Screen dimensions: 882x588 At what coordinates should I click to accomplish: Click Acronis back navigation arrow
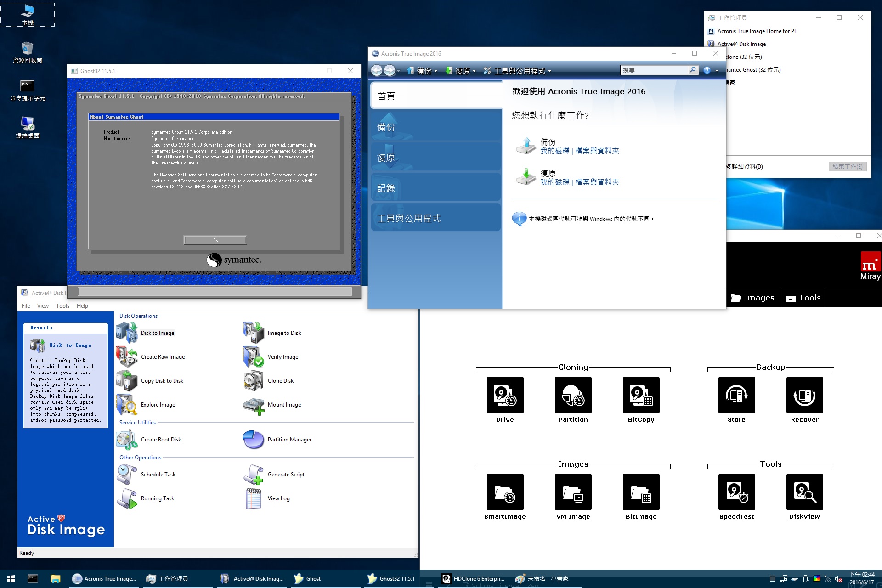point(377,70)
